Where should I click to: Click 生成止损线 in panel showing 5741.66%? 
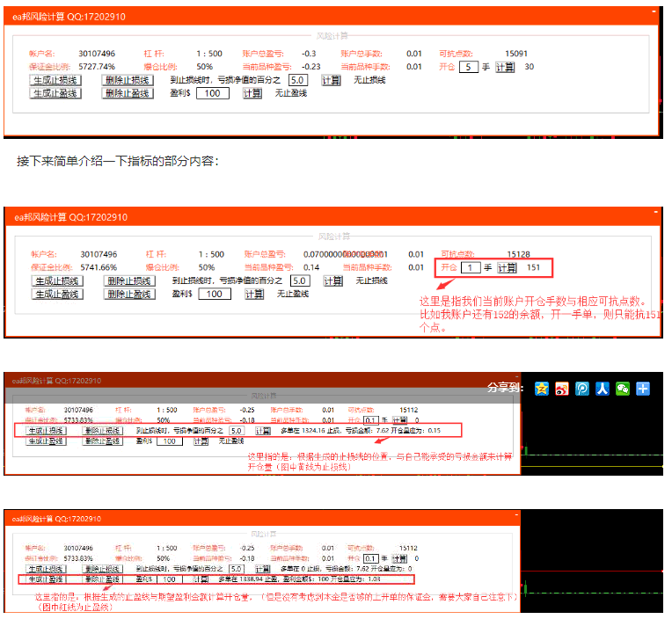pyautogui.click(x=57, y=281)
